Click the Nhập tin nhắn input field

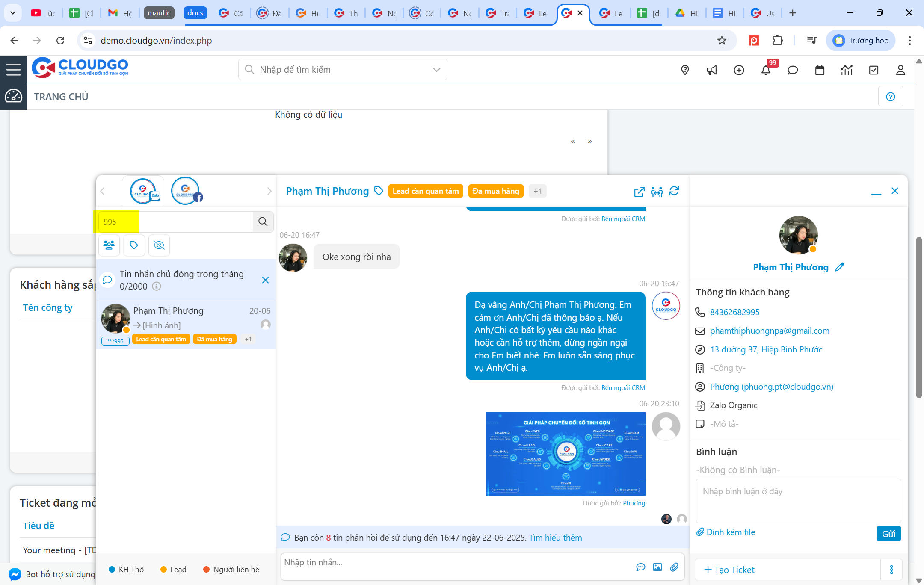[428, 562]
